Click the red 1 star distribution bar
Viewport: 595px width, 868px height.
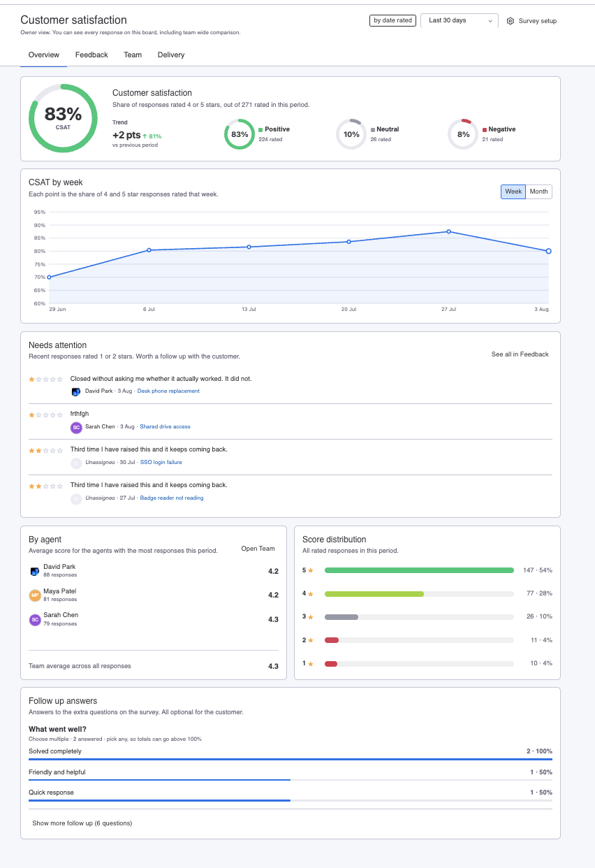click(x=331, y=664)
